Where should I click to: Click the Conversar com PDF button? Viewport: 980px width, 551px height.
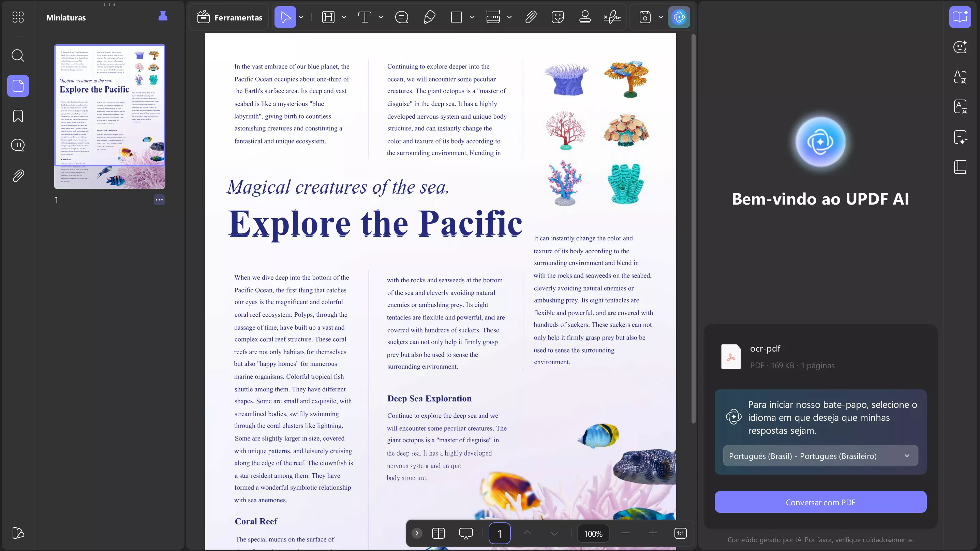coord(820,502)
